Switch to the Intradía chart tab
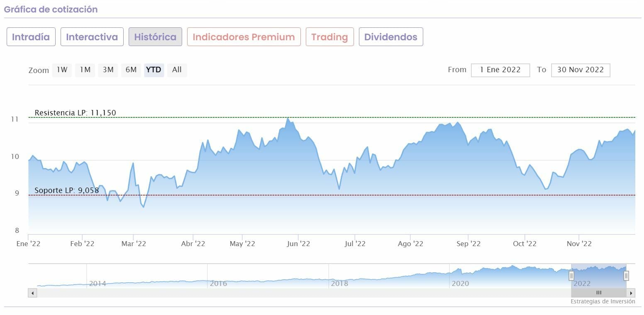644x315 pixels. [x=31, y=37]
